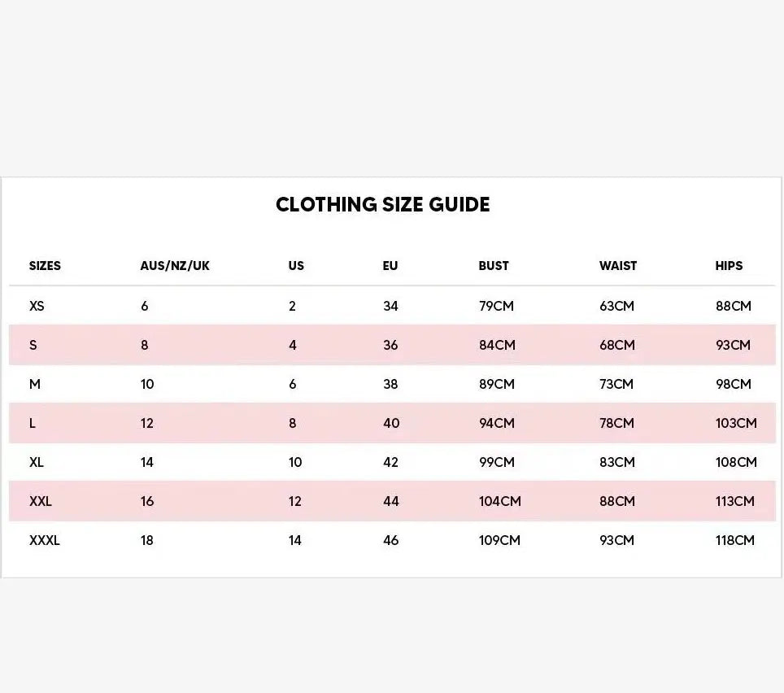Select the WAIST column header
Image resolution: width=784 pixels, height=693 pixels.
[x=618, y=266]
